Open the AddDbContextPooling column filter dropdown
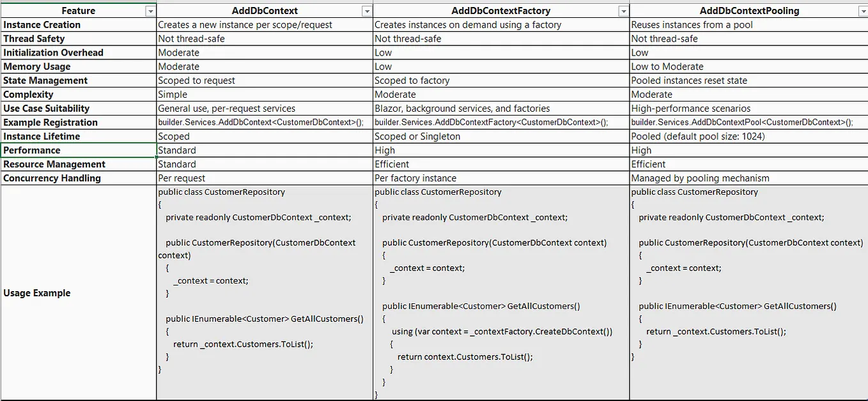The image size is (868, 401). coord(862,10)
